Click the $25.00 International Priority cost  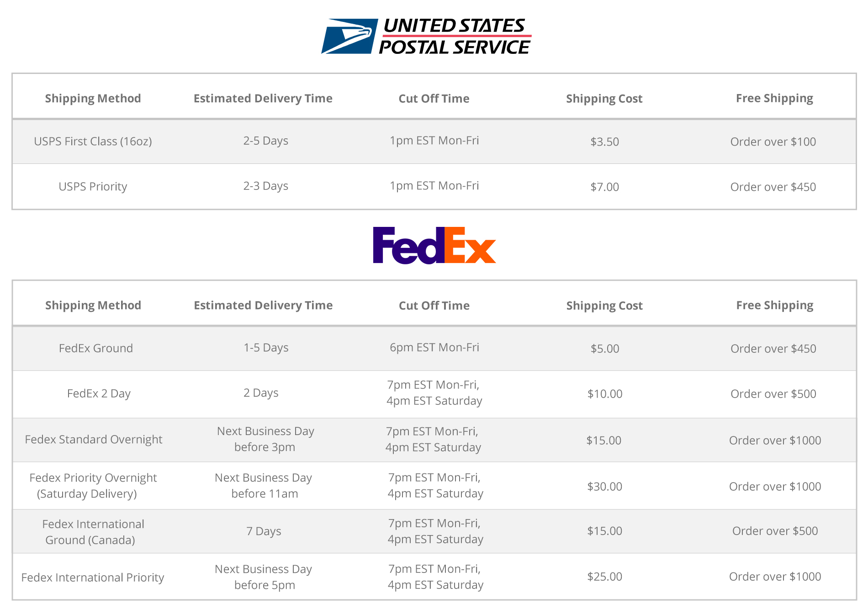click(x=605, y=577)
